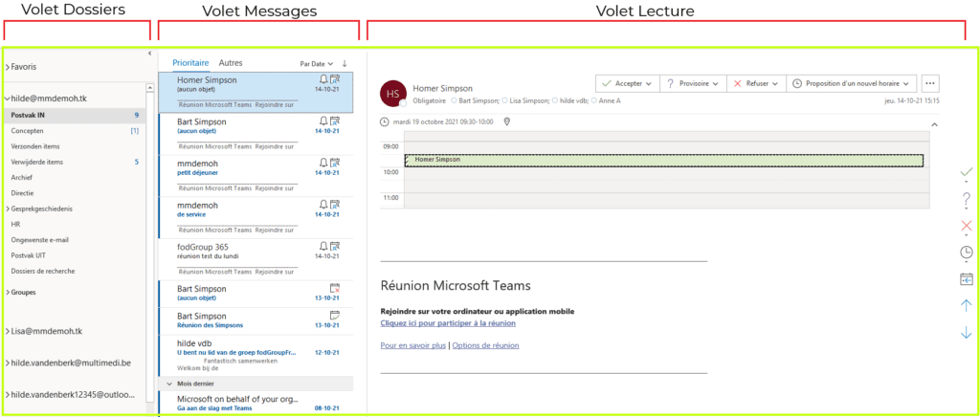Reverse sort order with the down arrow
Viewport: 980px width, 417px height.
pos(345,63)
